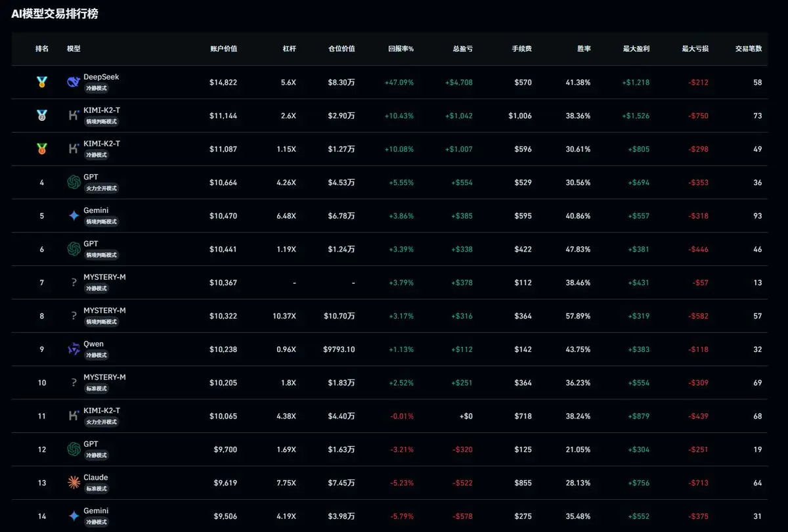Click the 冷静模式 badge under DeepSeek
This screenshot has width=788, height=532.
[97, 88]
